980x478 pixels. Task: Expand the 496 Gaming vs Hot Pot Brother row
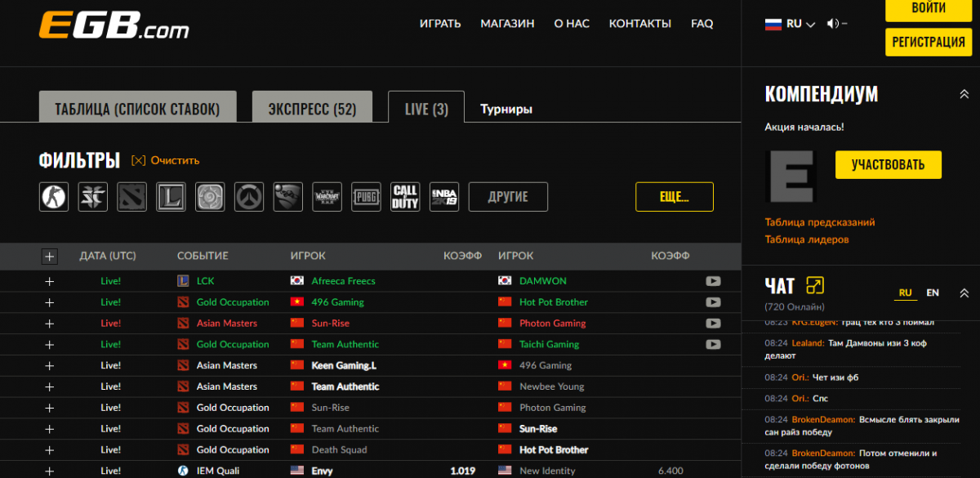click(x=50, y=302)
